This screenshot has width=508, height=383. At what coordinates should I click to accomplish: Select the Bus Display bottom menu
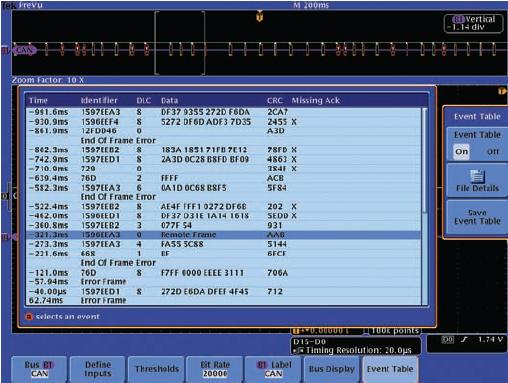[x=332, y=369]
